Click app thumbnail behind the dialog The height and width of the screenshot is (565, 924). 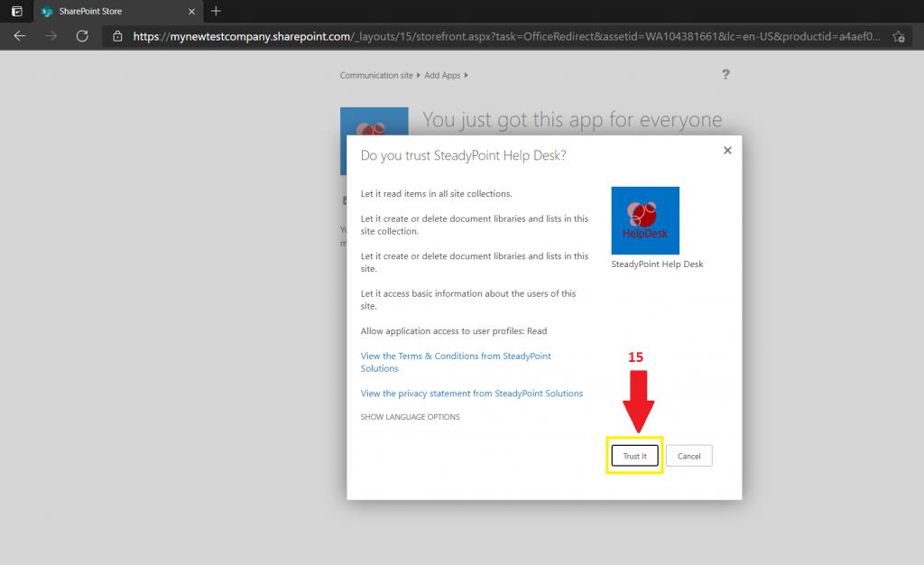pyautogui.click(x=374, y=121)
